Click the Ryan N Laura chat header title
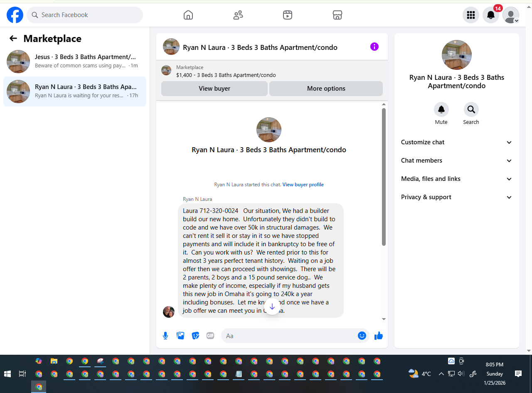Screen dimensions: 532x393 (x=260, y=47)
